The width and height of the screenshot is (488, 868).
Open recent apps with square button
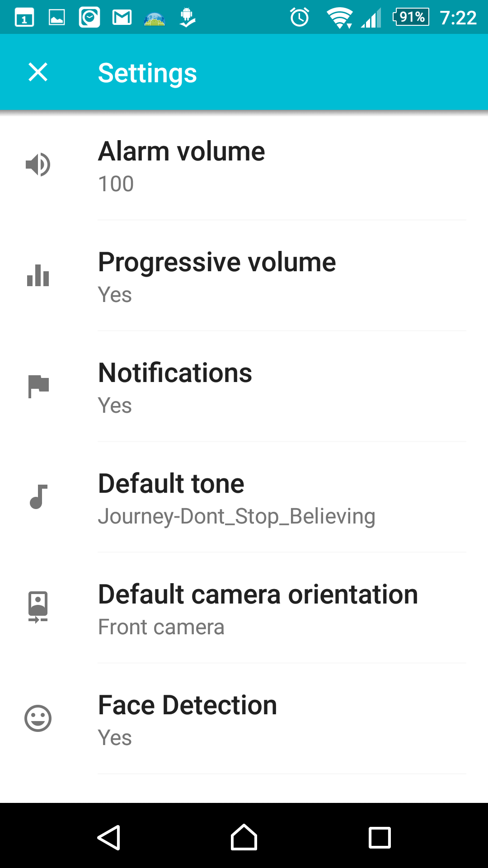coord(380,838)
